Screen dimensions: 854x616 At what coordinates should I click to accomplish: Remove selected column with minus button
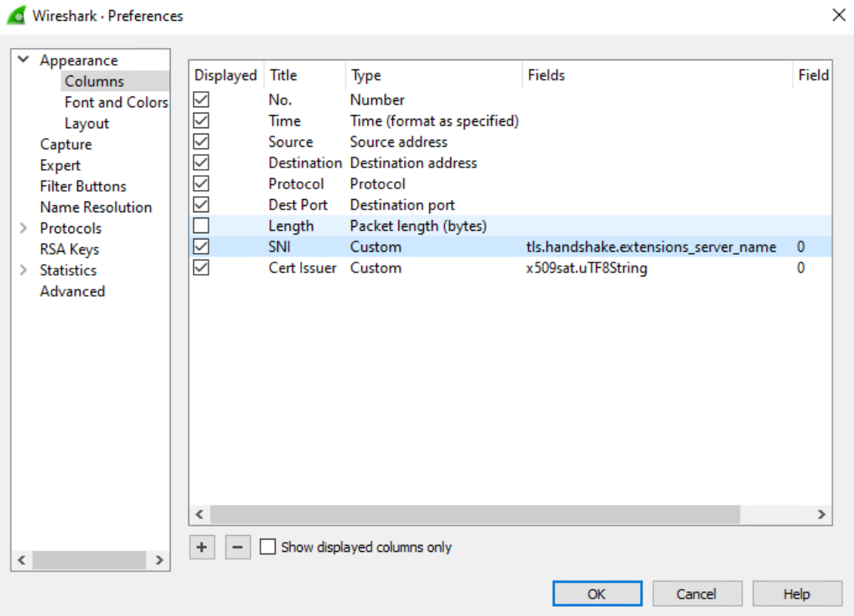(238, 547)
